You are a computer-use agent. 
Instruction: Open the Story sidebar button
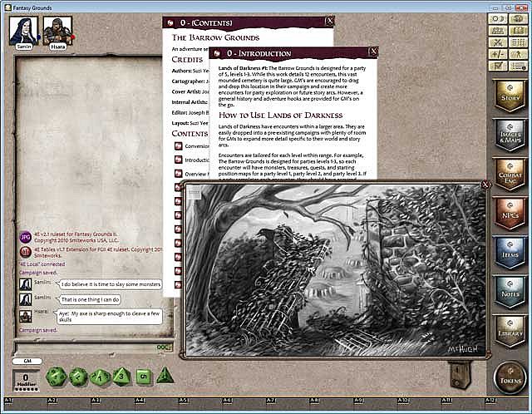click(510, 96)
